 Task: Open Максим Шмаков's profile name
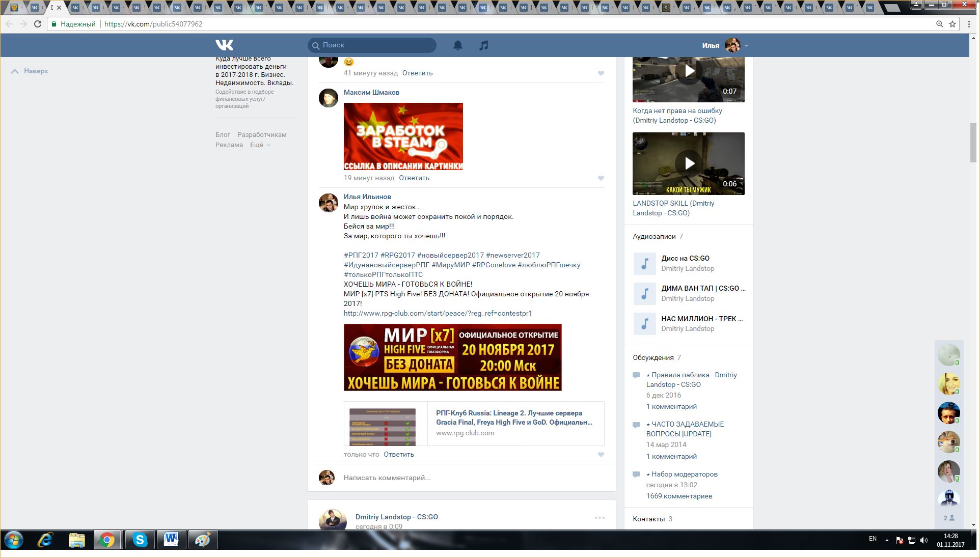click(371, 92)
